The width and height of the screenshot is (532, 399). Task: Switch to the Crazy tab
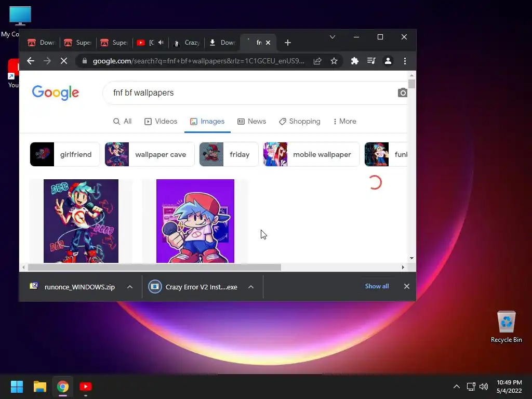pos(187,43)
